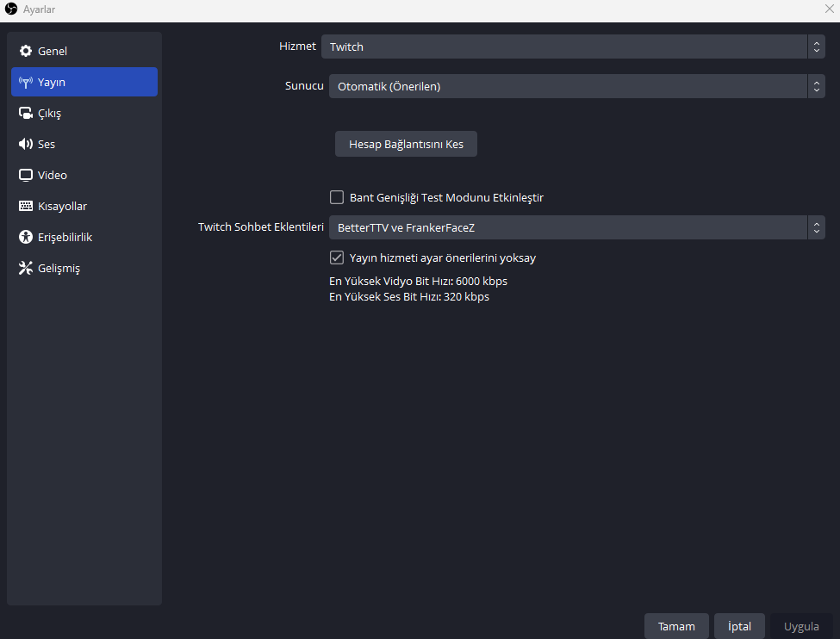Screen dimensions: 840x639
Task: Click the output icon beside Çıkış
Action: pyautogui.click(x=26, y=113)
